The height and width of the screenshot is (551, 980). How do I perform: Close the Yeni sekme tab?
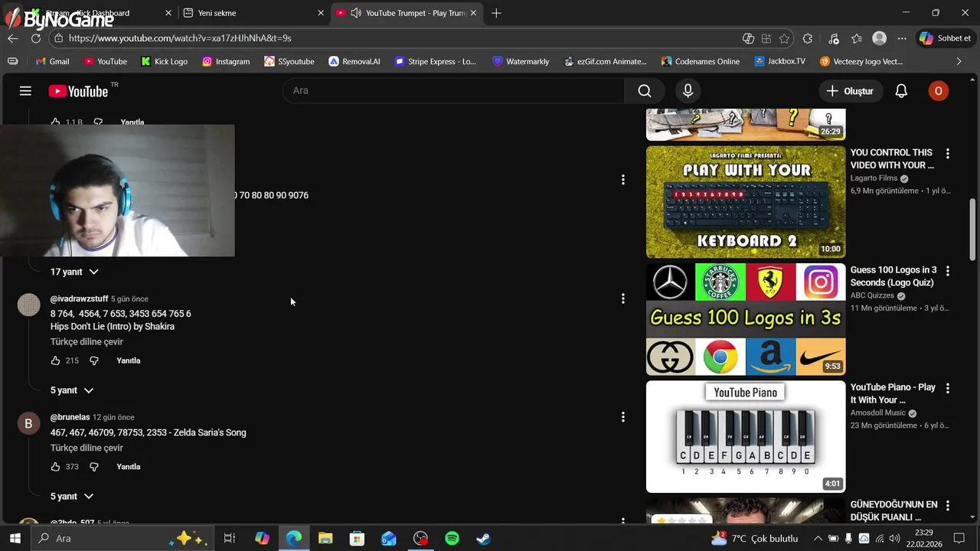click(x=321, y=13)
